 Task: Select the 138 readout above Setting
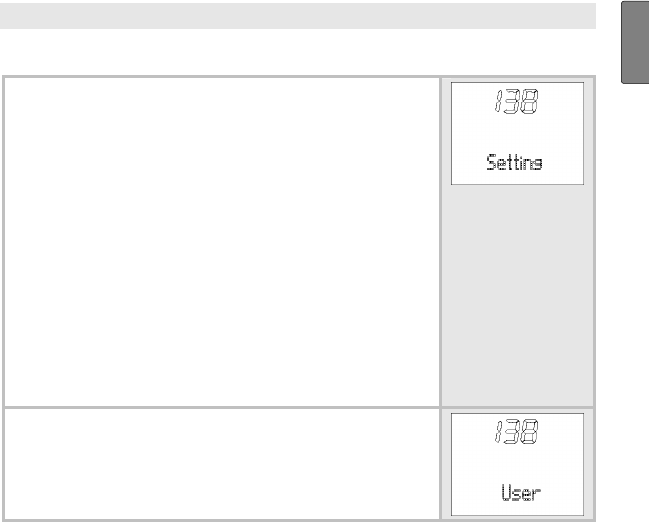pyautogui.click(x=517, y=101)
